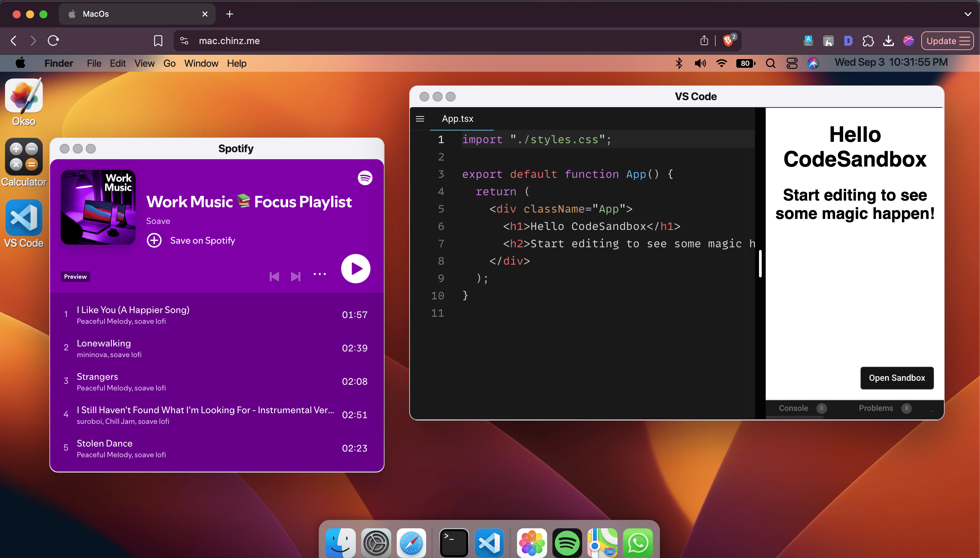
Task: Go to previous track in Spotify
Action: coord(274,276)
